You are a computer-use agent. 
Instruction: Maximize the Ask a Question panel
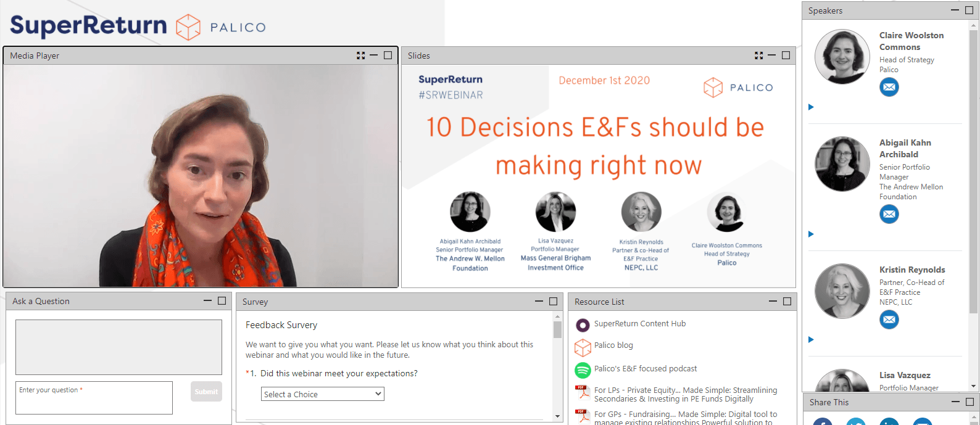[x=222, y=301]
